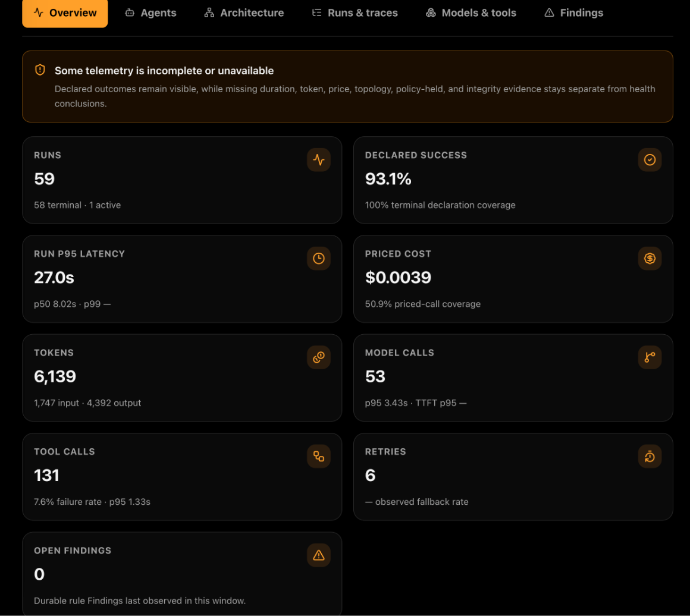Click the branch icon on Model Calls card
Screen dimensions: 690x616
pos(650,357)
